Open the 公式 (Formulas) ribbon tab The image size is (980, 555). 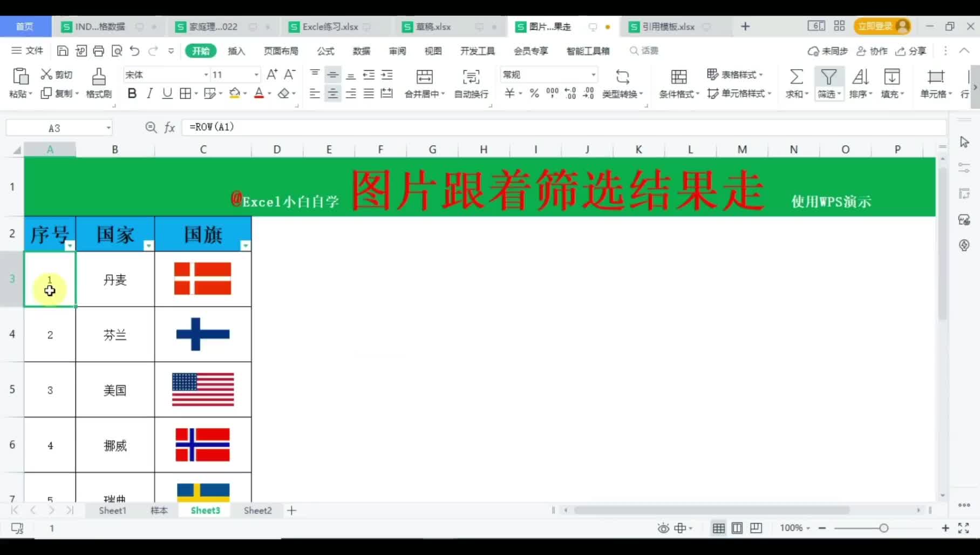(325, 51)
